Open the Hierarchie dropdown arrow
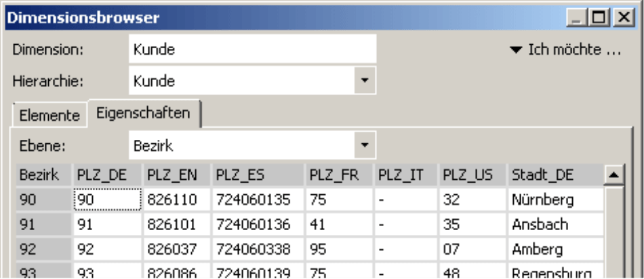This screenshot has width=644, height=279. (365, 81)
